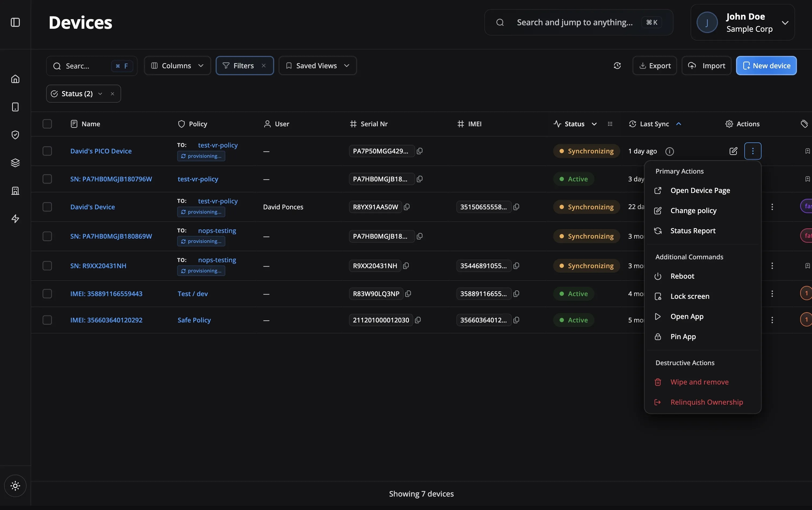
Task: Click the global search and jump field
Action: (x=574, y=23)
